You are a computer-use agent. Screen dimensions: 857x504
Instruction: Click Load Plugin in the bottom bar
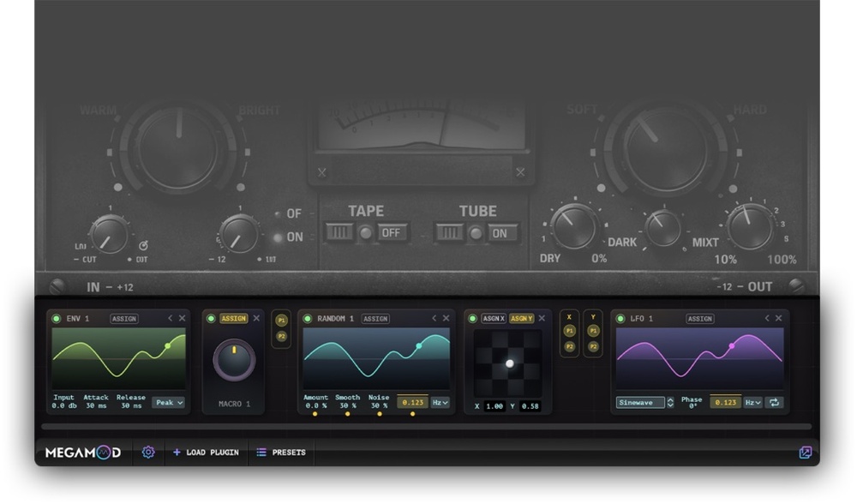tap(206, 452)
